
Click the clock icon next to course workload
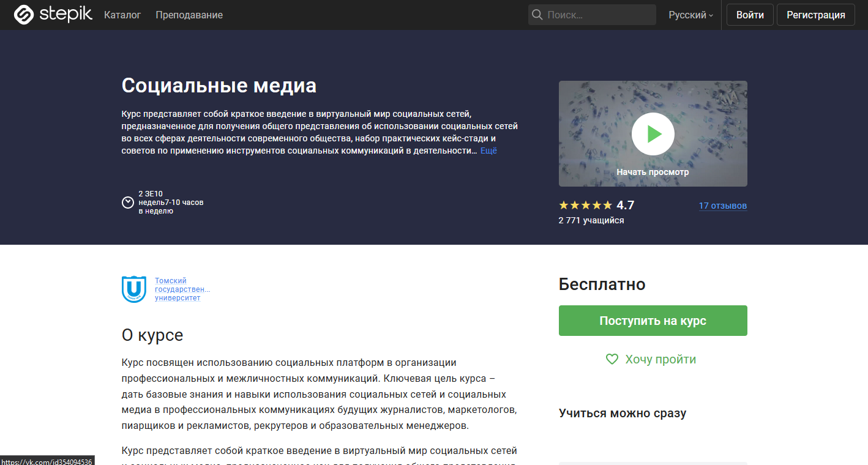tap(127, 202)
